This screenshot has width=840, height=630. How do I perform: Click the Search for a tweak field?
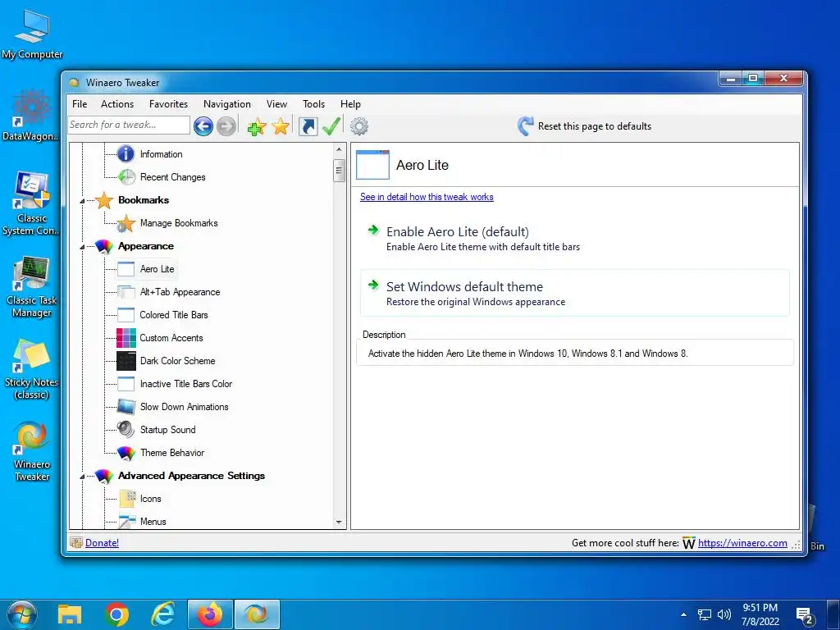(129, 125)
